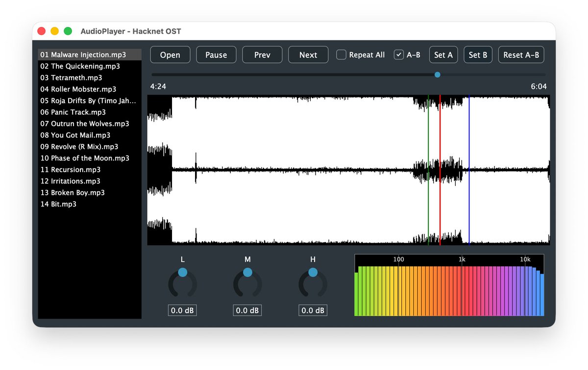Uncheck the A-B loop checkbox

tap(399, 55)
